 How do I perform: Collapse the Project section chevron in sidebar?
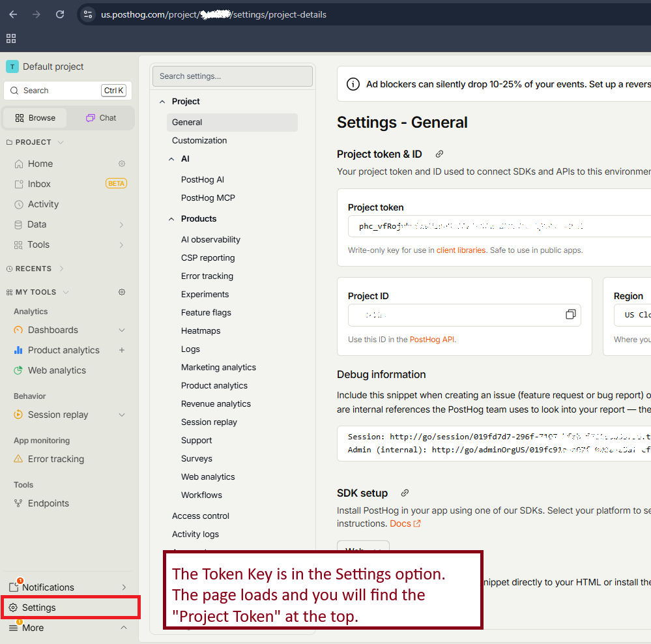coord(61,142)
